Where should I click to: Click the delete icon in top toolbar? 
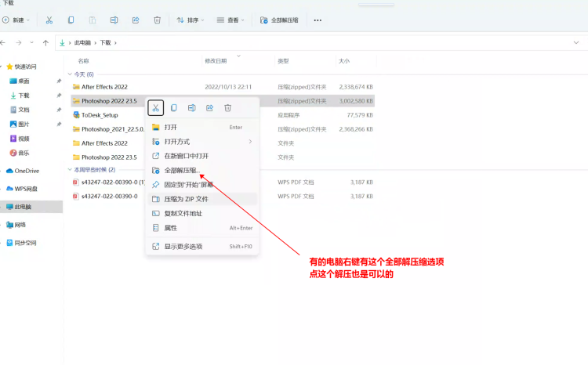tap(157, 20)
